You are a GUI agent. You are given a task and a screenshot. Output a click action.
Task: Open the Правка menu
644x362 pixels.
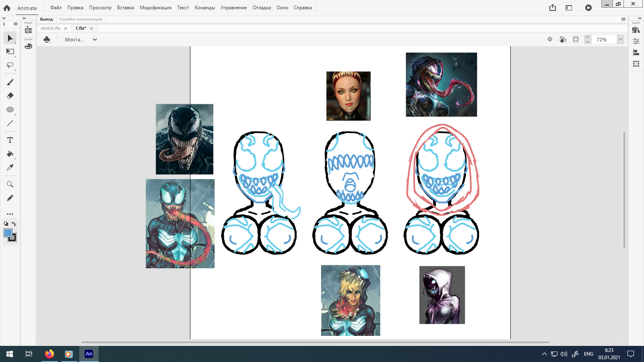pyautogui.click(x=75, y=8)
